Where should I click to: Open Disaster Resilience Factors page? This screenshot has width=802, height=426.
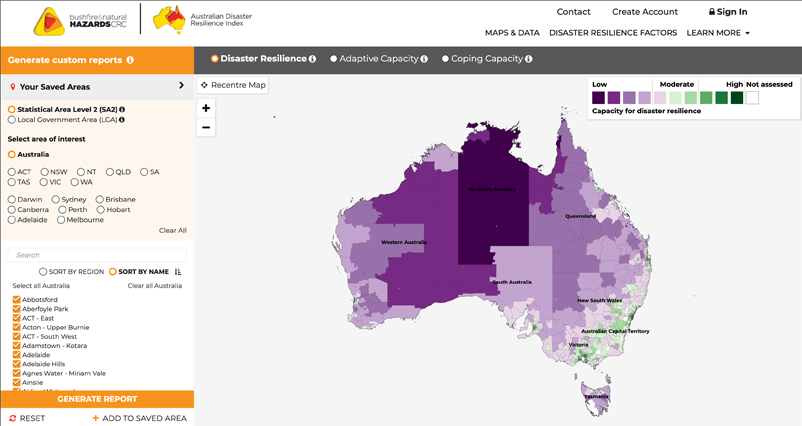click(x=613, y=33)
